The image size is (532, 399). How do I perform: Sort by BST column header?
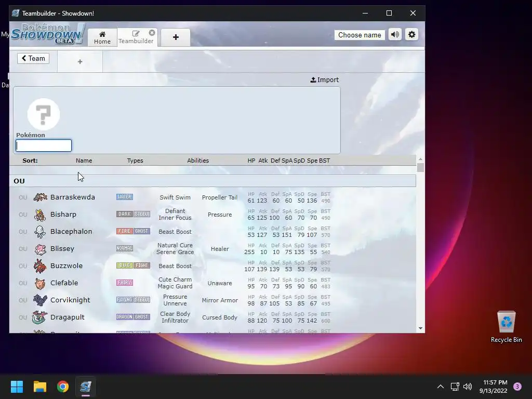click(324, 161)
